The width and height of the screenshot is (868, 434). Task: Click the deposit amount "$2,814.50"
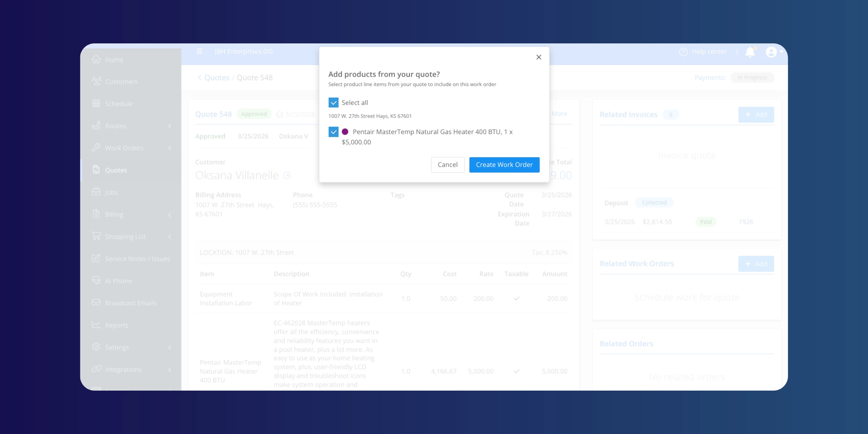(x=657, y=222)
